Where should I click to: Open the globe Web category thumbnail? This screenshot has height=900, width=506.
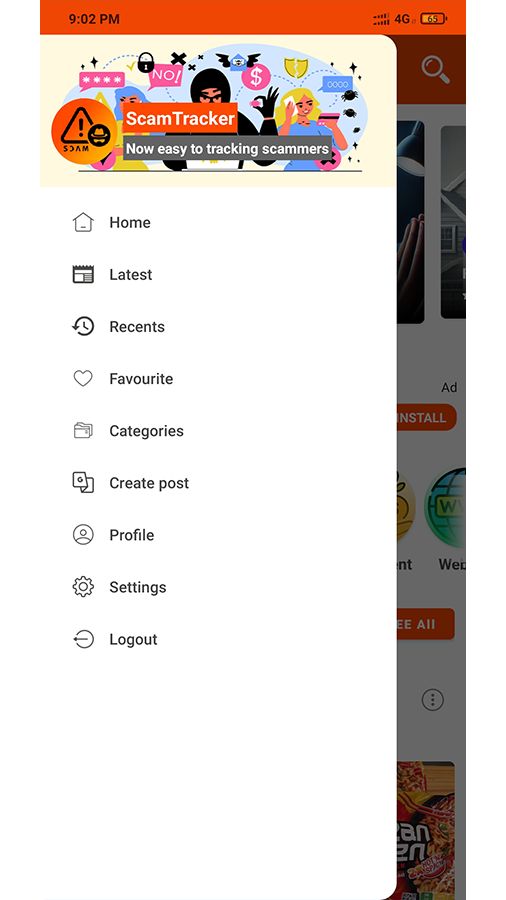click(445, 507)
